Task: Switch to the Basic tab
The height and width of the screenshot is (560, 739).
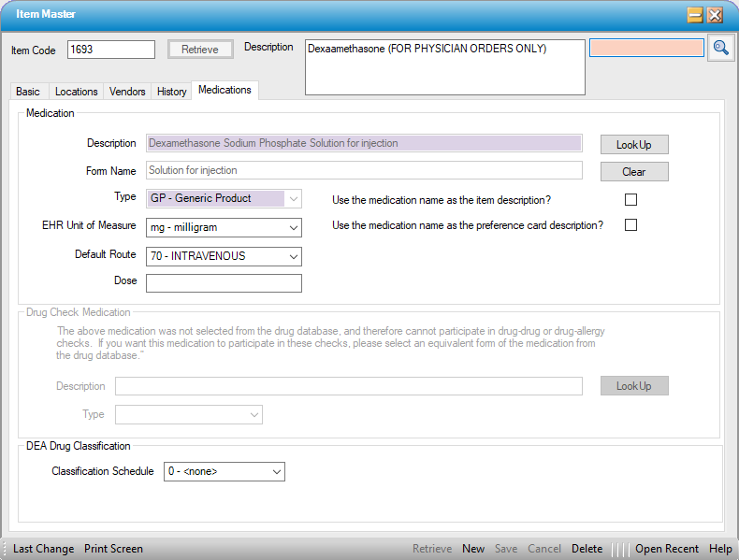Action: 28,92
